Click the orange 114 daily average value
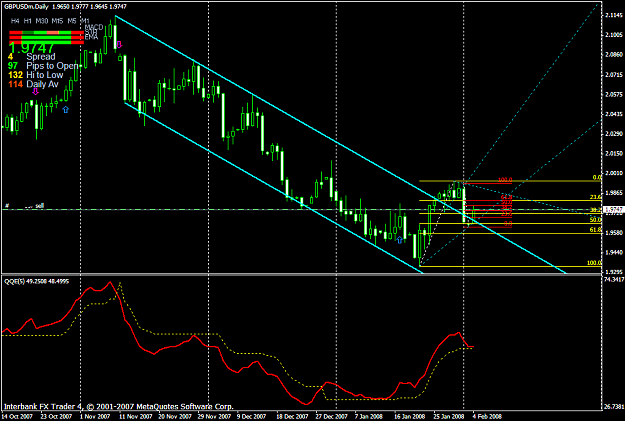Image resolution: width=625 pixels, height=421 pixels. click(16, 84)
